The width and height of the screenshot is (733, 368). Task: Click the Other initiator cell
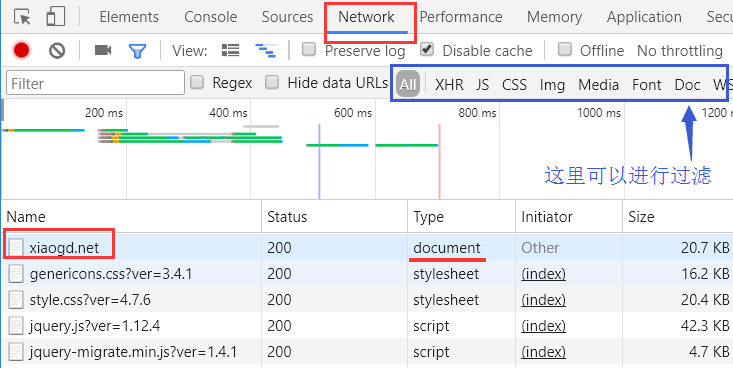[540, 247]
